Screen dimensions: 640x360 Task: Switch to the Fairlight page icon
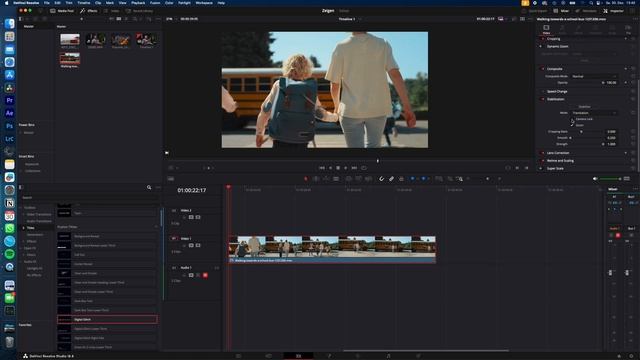point(388,356)
